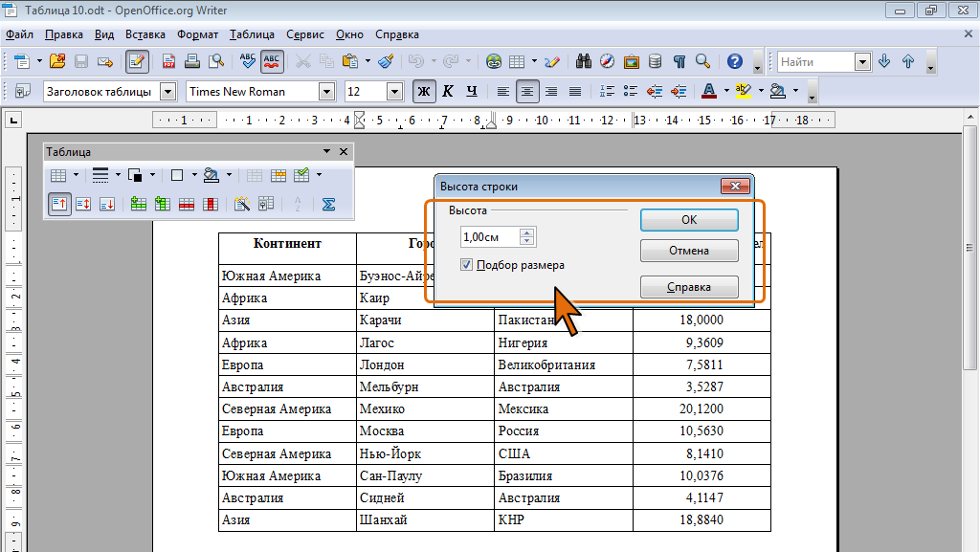Screen dimensions: 980x552
Task: Click the Sum sigma icon
Action: point(329,204)
